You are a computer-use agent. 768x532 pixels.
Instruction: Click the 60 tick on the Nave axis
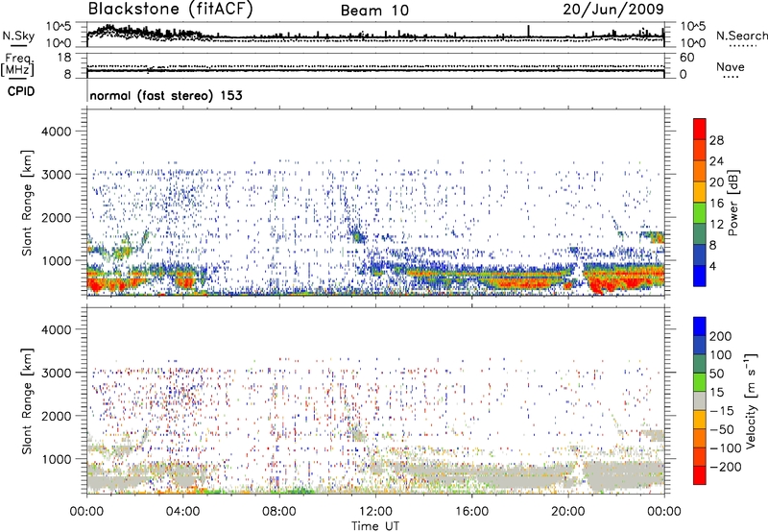(x=686, y=58)
